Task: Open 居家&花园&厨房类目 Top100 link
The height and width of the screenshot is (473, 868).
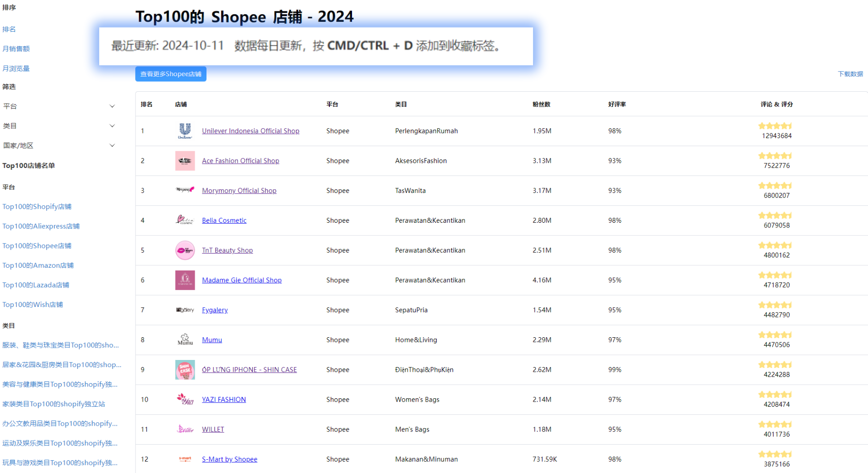Action: click(x=62, y=365)
